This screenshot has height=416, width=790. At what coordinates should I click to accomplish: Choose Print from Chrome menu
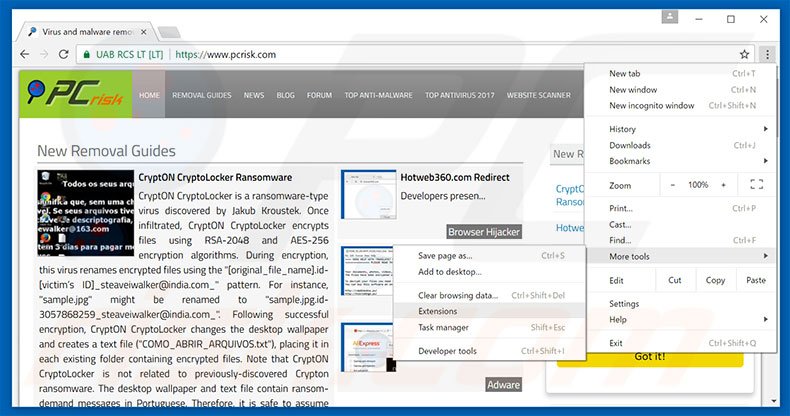pos(681,208)
